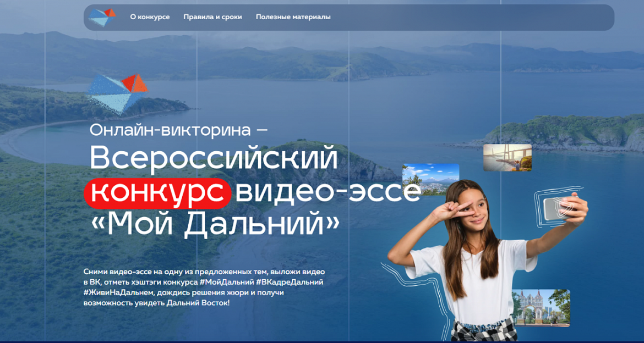Click the #ВКадреДальний hashtag
The height and width of the screenshot is (343, 644).
pyautogui.click(x=290, y=282)
